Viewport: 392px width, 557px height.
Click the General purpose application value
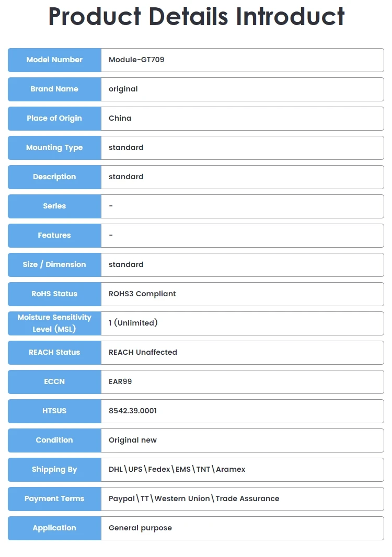pos(140,528)
